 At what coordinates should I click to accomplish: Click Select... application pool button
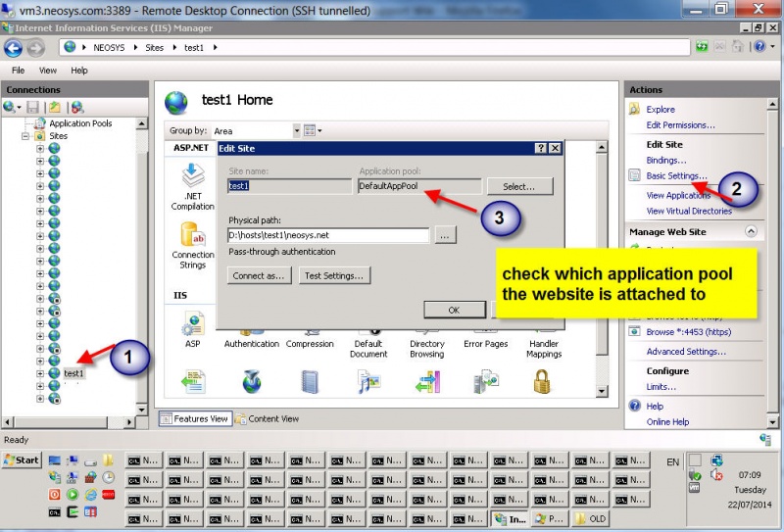[x=519, y=186]
